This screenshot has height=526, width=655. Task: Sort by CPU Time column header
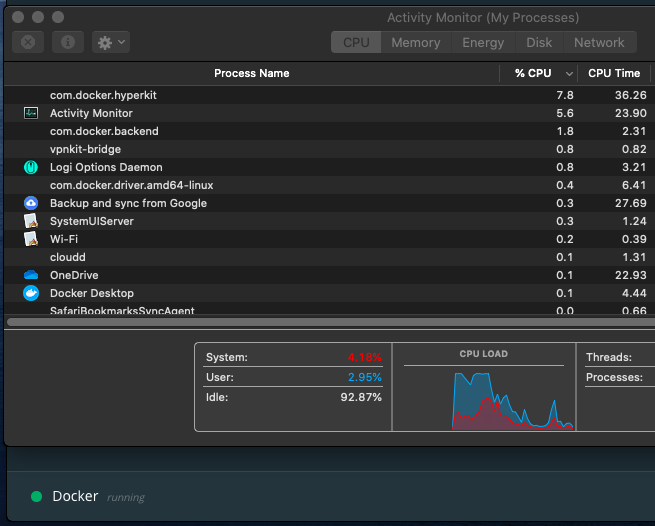point(614,74)
